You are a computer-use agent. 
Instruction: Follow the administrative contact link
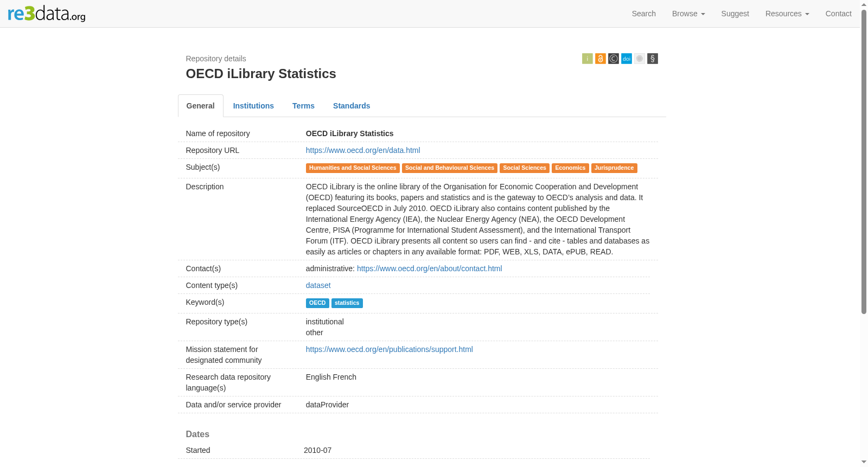pos(430,268)
